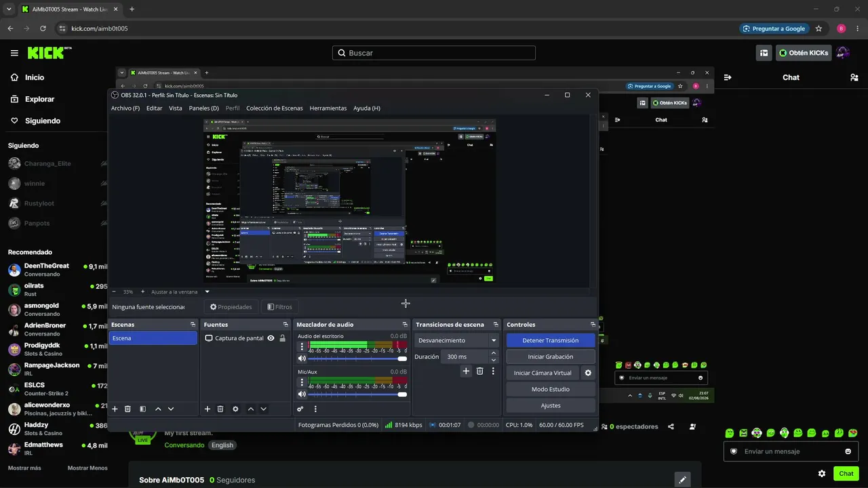Screen dimensions: 868x488
Task: Add a configurable scene transition
Action: click(x=466, y=371)
